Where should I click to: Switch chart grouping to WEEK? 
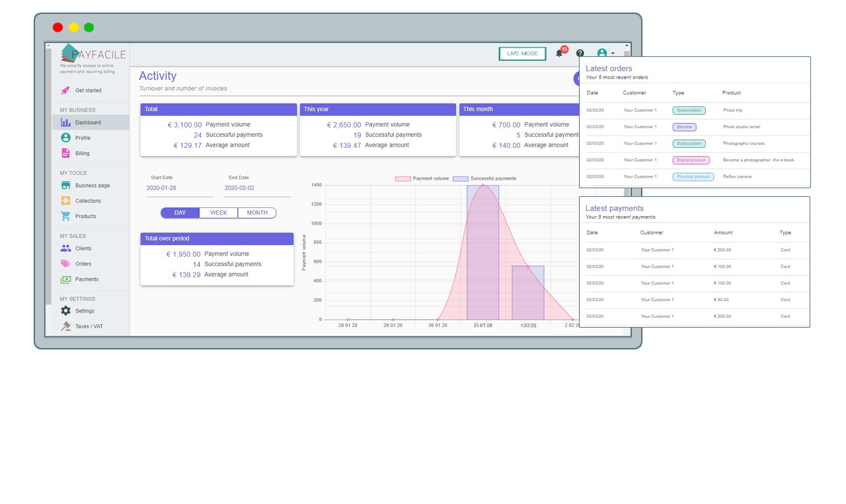point(219,213)
